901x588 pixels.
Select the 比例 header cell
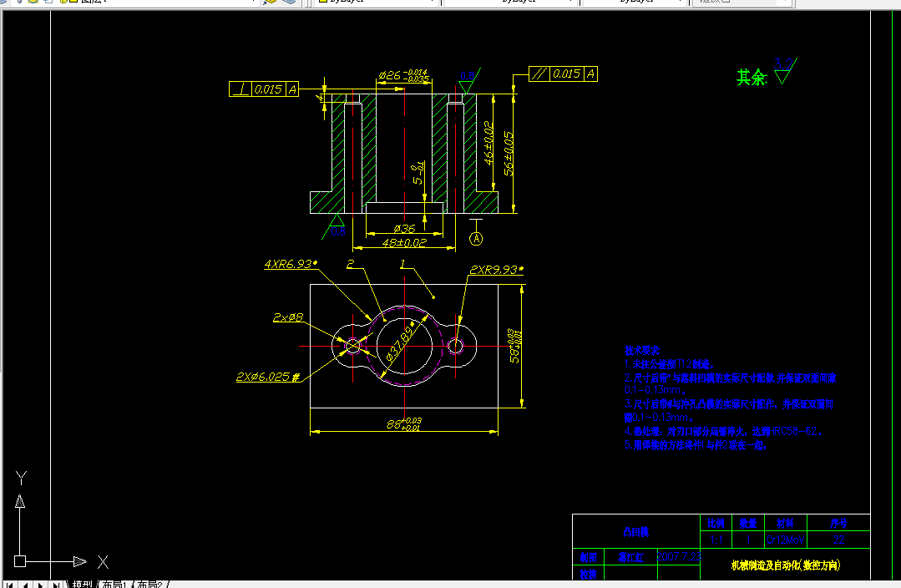pos(716,523)
